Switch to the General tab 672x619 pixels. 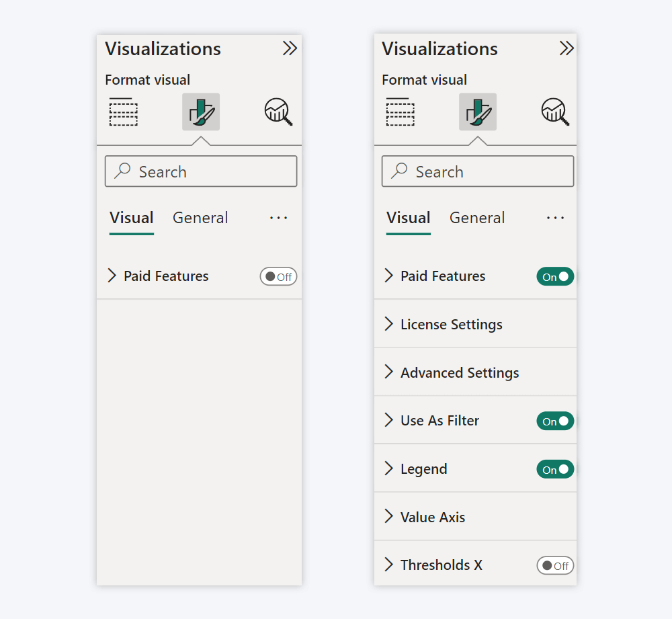[x=200, y=218]
